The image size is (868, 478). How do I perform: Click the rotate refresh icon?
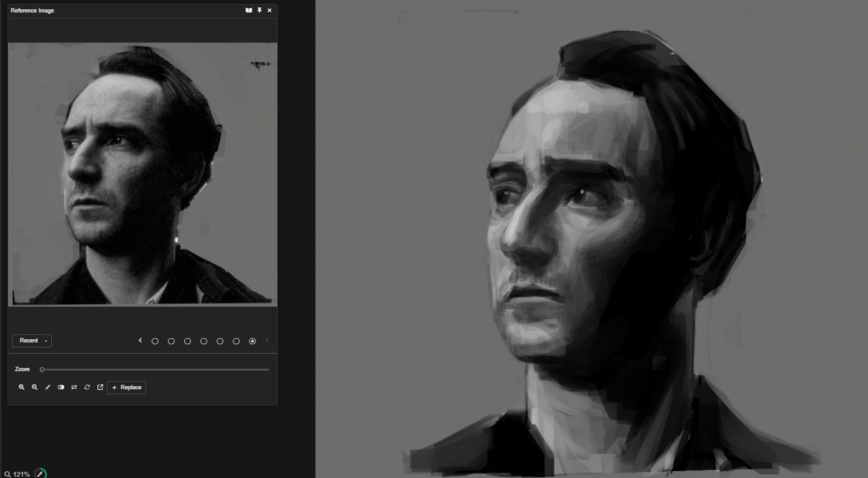pyautogui.click(x=87, y=387)
